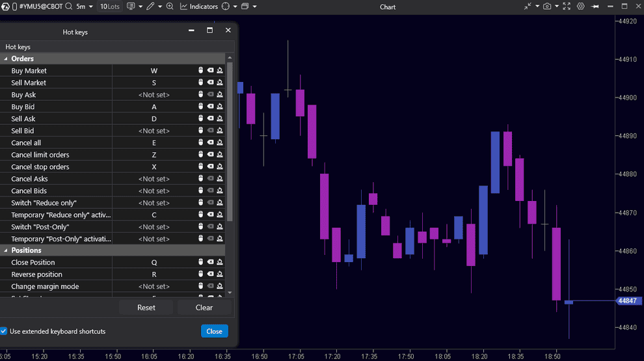This screenshot has height=361, width=644.
Task: Select the crosshair cursor tool
Action: coord(226,7)
